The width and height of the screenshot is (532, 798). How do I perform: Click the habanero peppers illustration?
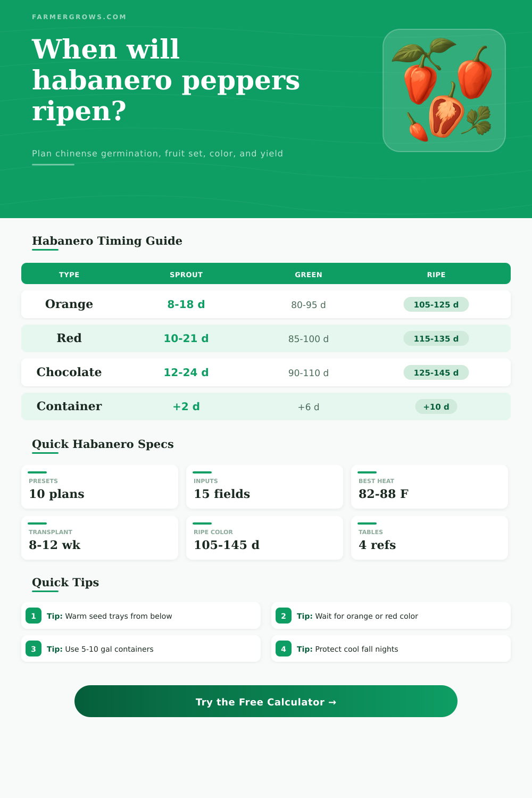tap(444, 90)
